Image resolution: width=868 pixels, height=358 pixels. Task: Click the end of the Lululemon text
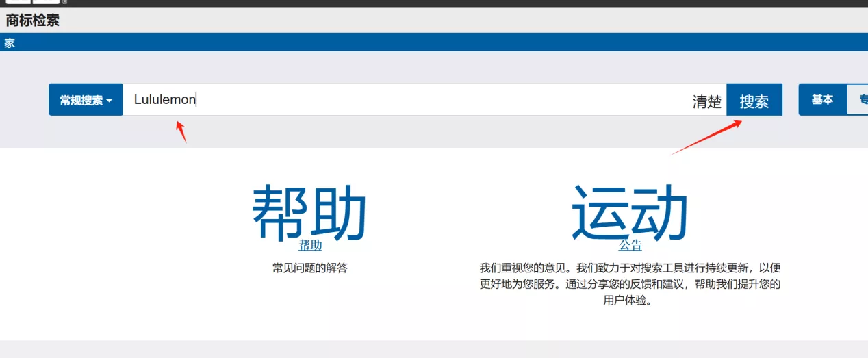click(x=196, y=100)
